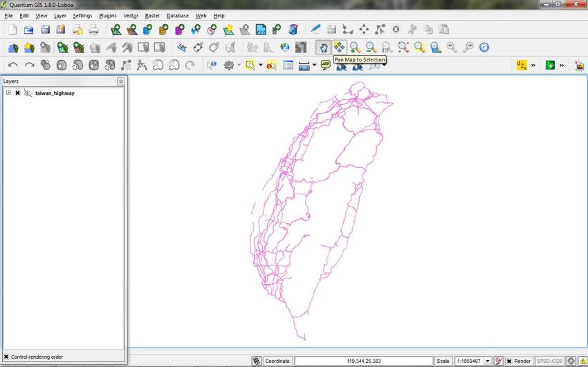588x367 pixels.
Task: Click the Undo arrow
Action: 13,65
